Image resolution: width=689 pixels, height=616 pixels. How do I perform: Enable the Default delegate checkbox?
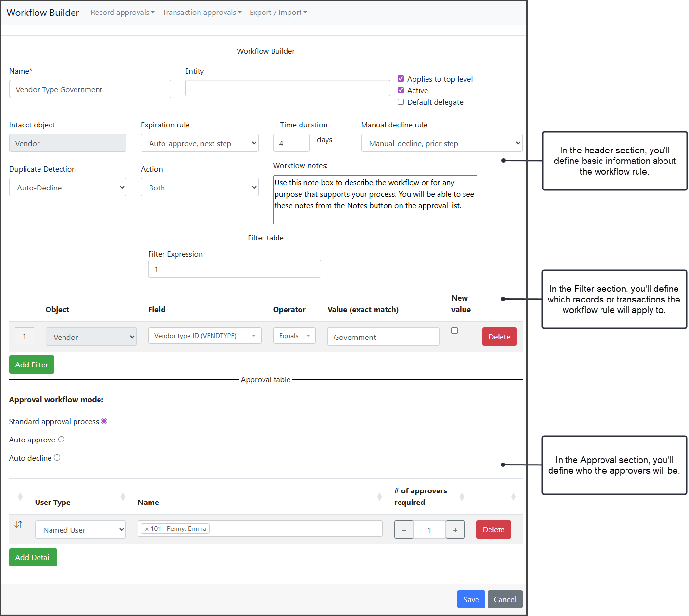tap(401, 102)
